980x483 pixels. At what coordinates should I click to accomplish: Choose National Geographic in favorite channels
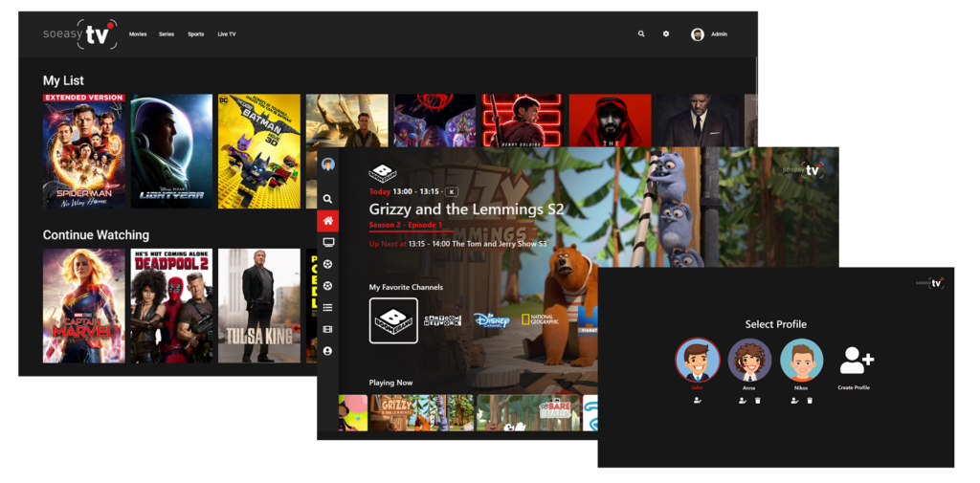coord(541,320)
